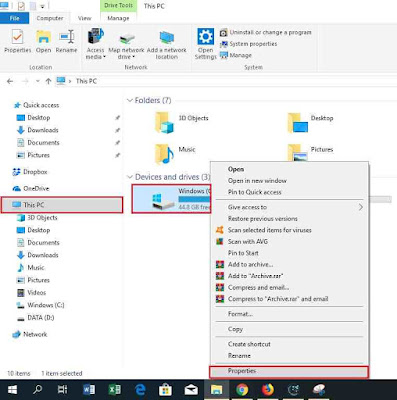
Task: Choose Create shortcut
Action: click(289, 344)
